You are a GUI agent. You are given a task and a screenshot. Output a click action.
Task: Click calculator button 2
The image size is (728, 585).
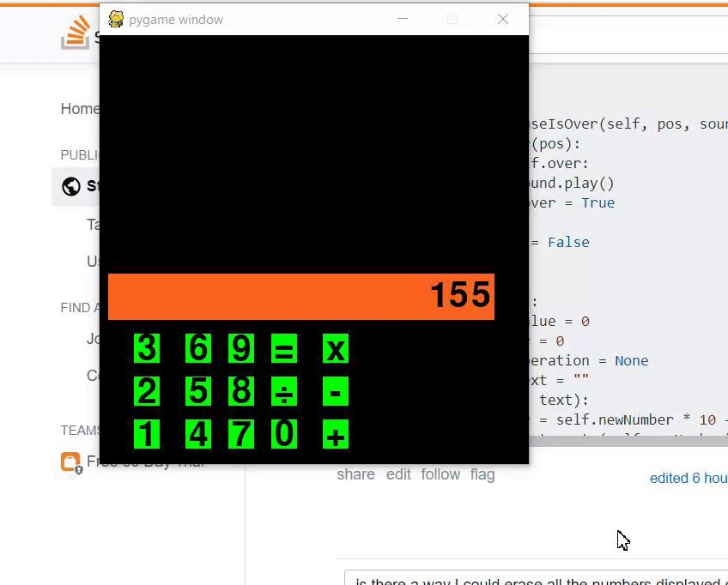pos(147,391)
